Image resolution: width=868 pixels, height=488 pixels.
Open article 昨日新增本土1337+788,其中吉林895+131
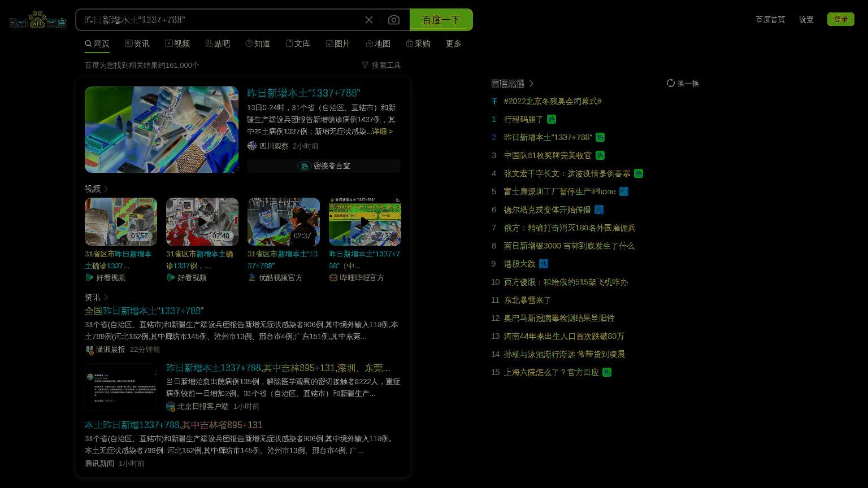coord(278,368)
